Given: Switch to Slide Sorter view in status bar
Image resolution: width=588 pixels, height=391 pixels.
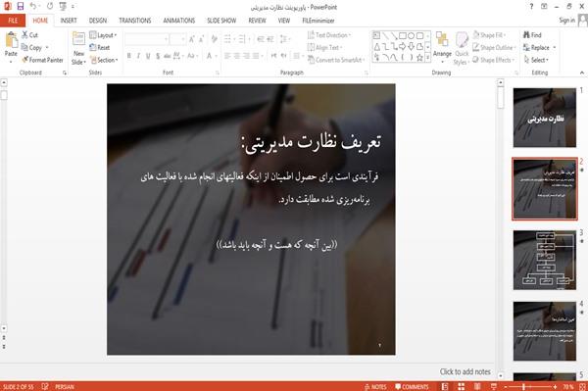Looking at the screenshot, I should 462,386.
